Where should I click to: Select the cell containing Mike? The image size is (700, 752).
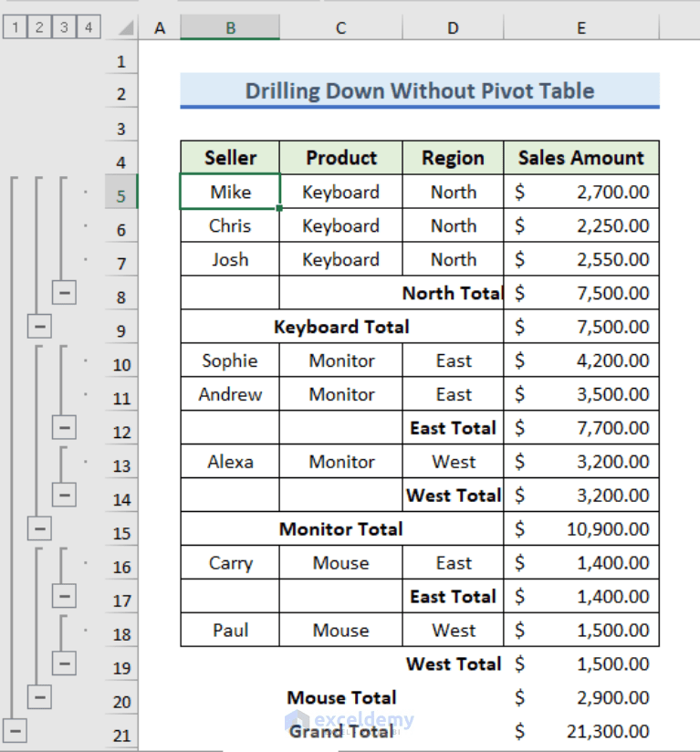[x=229, y=192]
